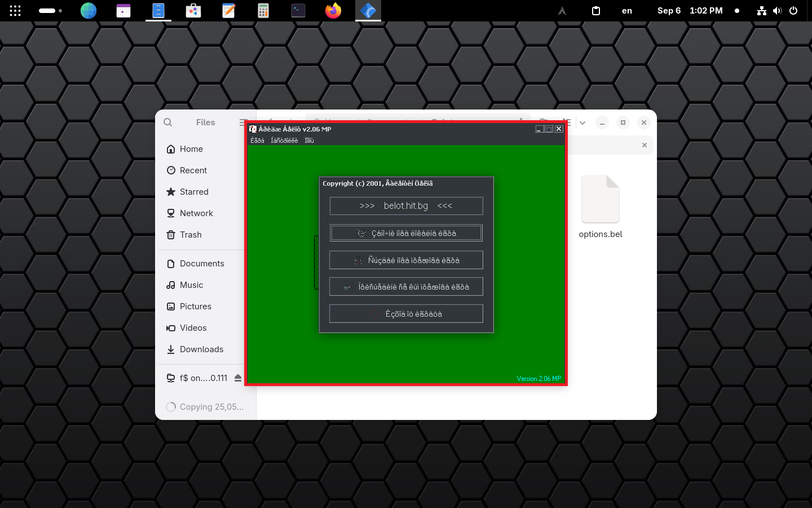The width and height of the screenshot is (812, 508).
Task: Close the Belot game window
Action: (559, 129)
